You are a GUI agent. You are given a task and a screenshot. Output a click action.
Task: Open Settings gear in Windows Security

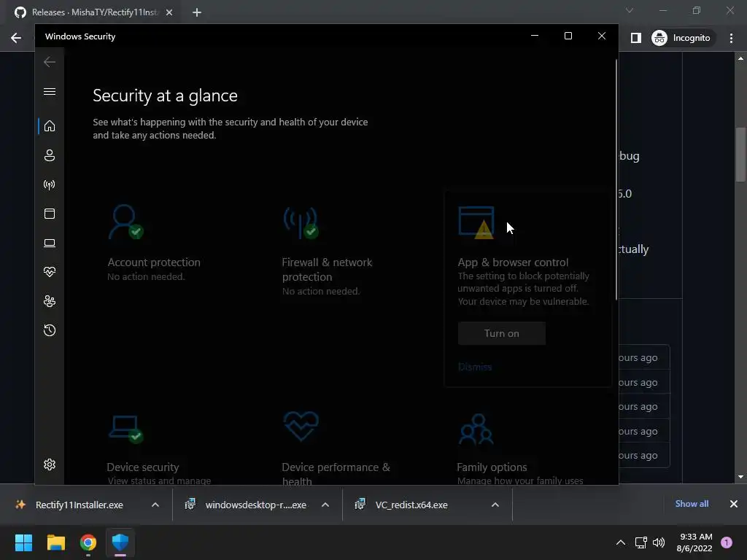(x=50, y=464)
